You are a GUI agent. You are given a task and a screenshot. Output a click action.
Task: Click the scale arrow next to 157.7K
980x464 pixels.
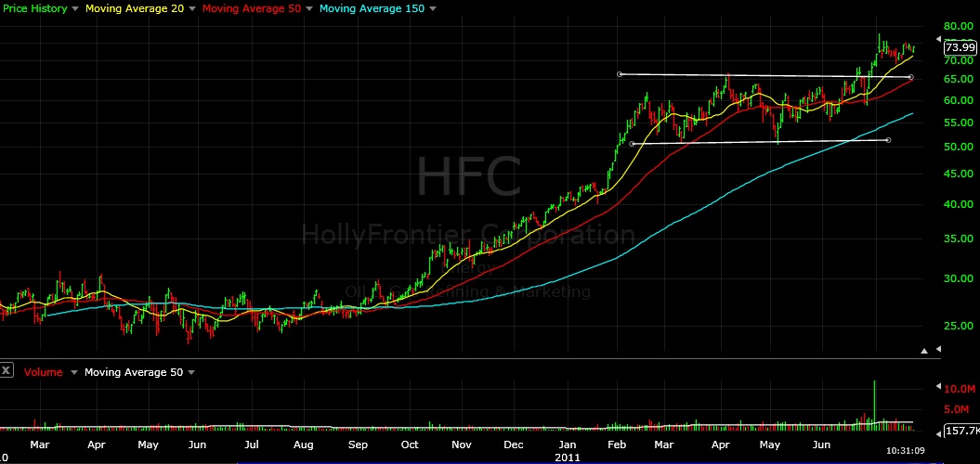(938, 432)
